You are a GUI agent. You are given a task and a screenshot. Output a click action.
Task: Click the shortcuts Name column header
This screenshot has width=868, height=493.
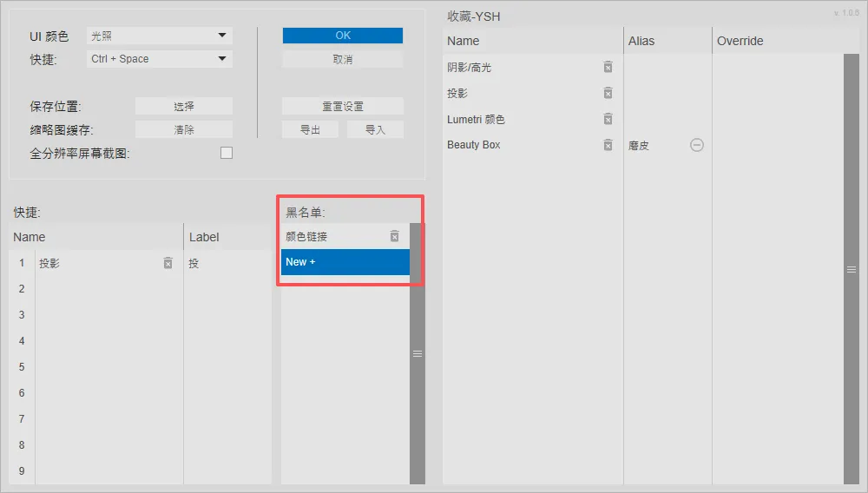click(x=30, y=237)
